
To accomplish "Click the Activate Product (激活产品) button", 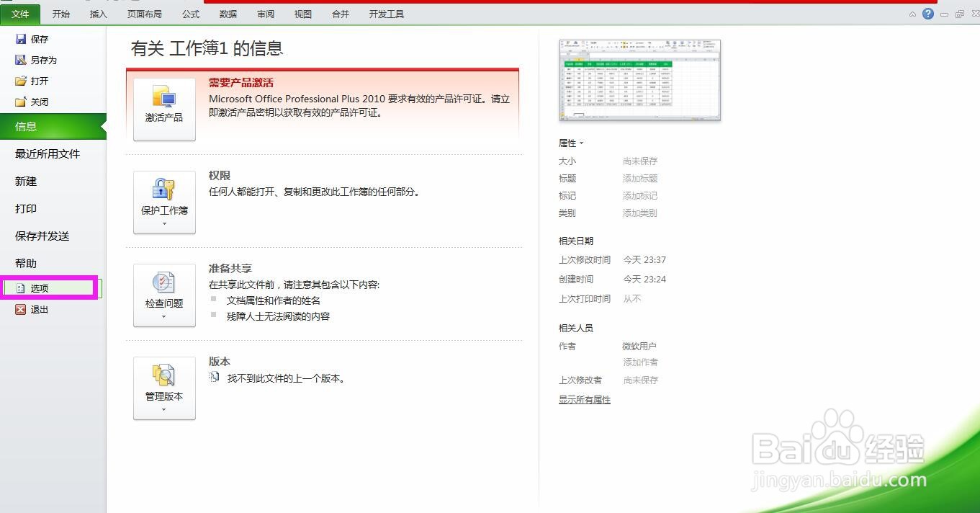I will (164, 109).
